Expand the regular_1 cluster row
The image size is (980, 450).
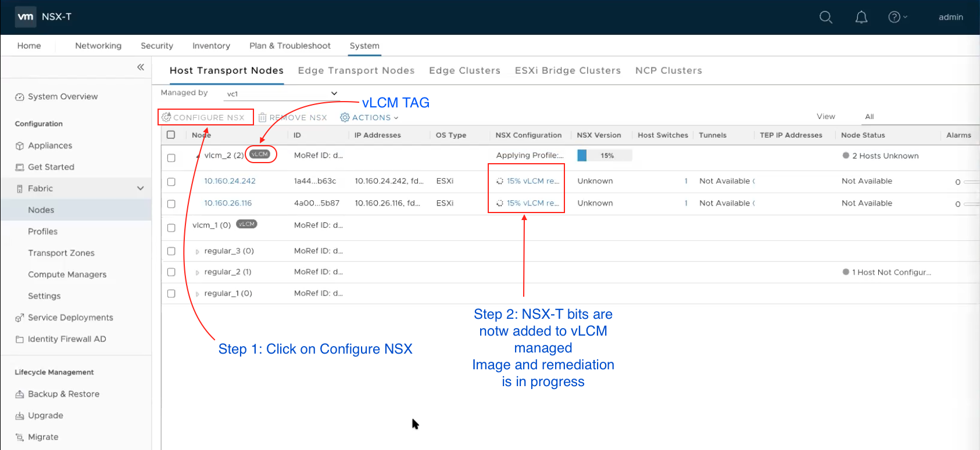[x=198, y=294]
